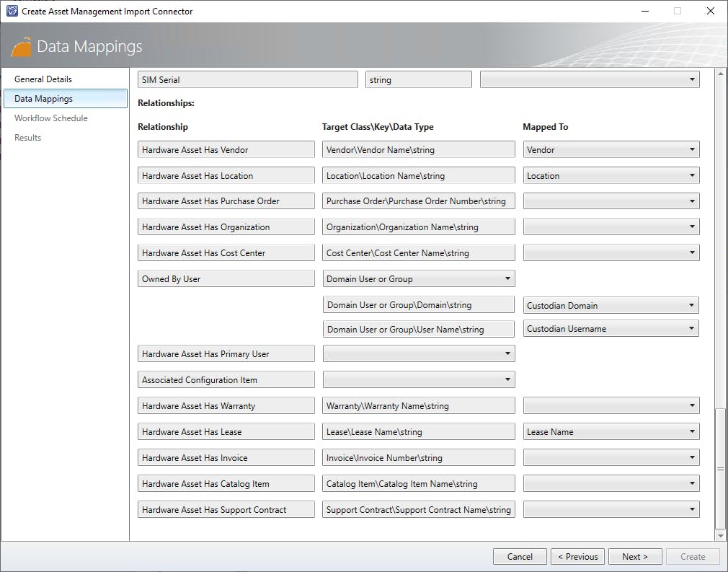Click the SIM Serial field
This screenshot has height=572, width=728.
tap(247, 80)
